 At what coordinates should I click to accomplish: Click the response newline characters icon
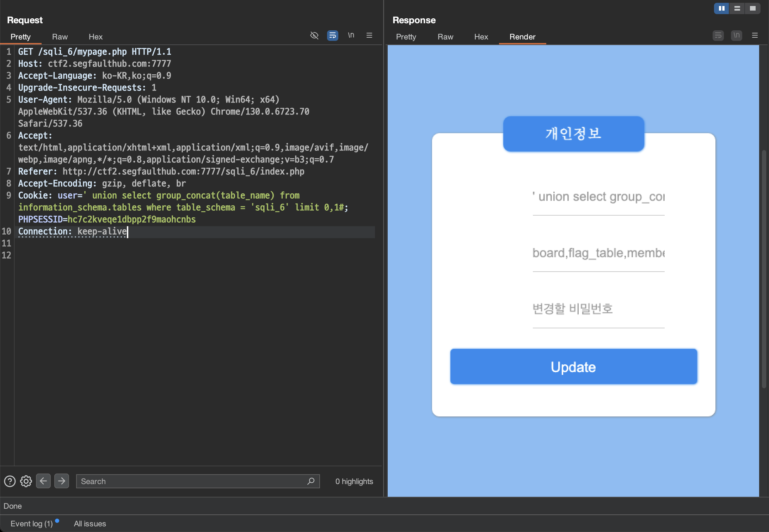click(736, 36)
